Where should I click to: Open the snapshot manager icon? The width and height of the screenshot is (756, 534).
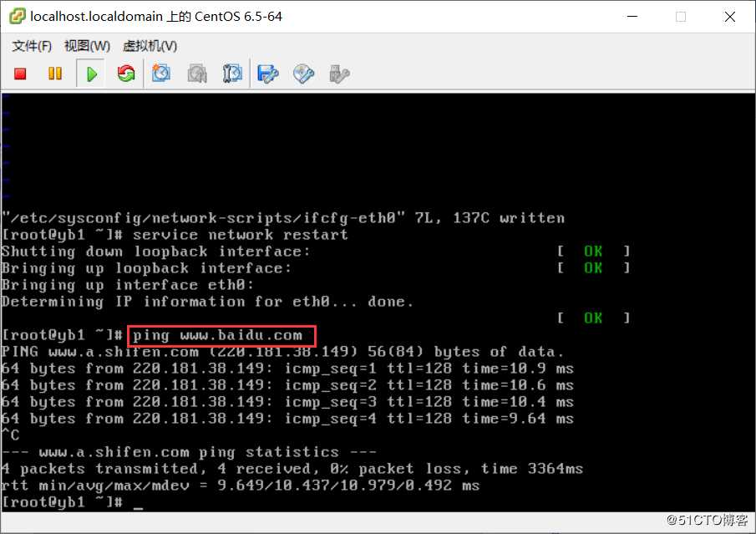[x=232, y=74]
